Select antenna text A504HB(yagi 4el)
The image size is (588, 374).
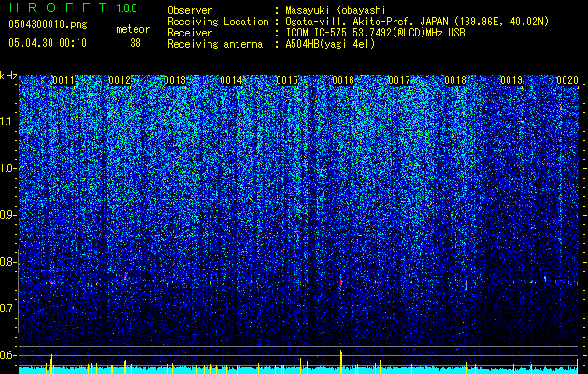coord(330,44)
